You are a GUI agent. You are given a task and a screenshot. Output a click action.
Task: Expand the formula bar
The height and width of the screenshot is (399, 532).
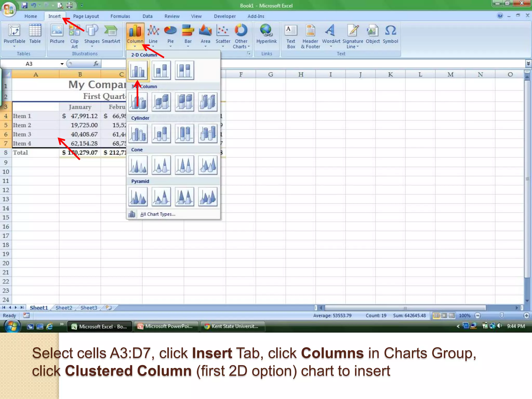click(x=528, y=63)
